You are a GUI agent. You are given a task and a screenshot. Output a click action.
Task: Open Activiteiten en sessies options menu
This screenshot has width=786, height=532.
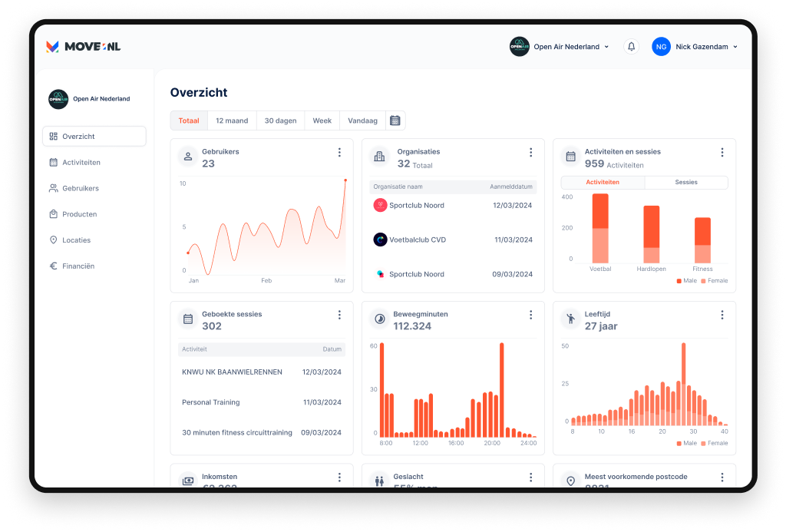(x=722, y=153)
